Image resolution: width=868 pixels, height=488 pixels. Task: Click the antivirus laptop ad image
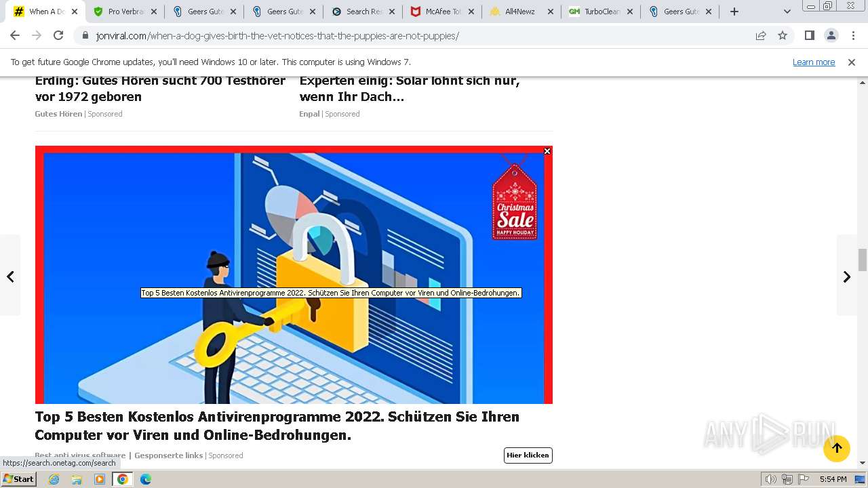click(x=294, y=274)
